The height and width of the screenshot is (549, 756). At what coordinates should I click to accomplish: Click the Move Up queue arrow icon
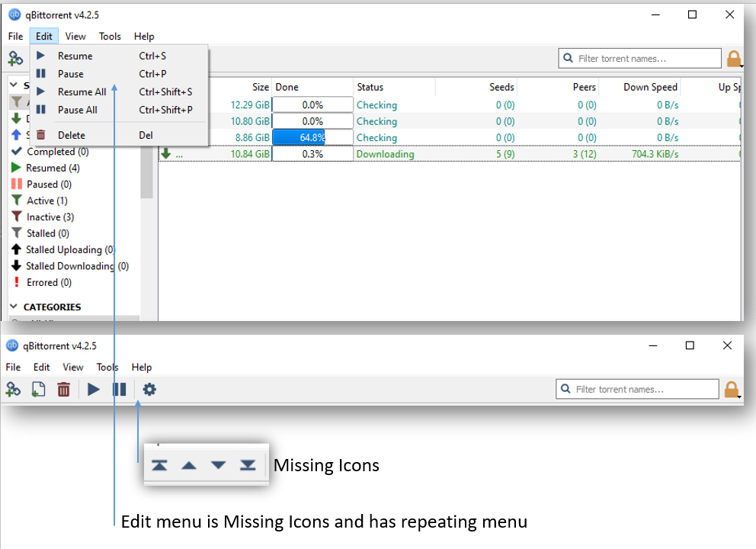click(x=189, y=464)
